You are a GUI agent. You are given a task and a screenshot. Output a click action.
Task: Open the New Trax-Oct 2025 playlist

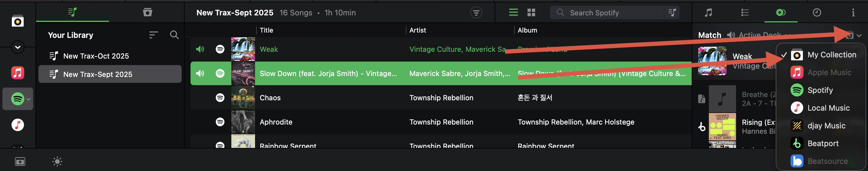click(x=96, y=56)
